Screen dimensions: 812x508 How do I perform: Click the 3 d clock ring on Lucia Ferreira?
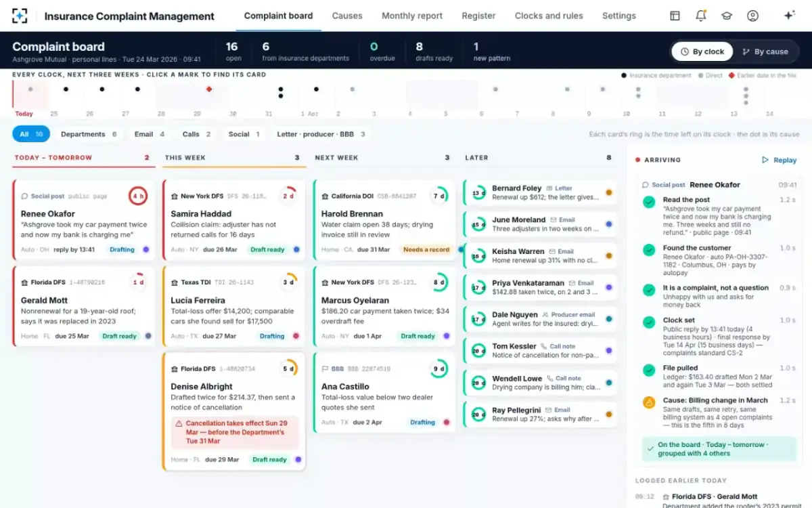[x=288, y=282]
